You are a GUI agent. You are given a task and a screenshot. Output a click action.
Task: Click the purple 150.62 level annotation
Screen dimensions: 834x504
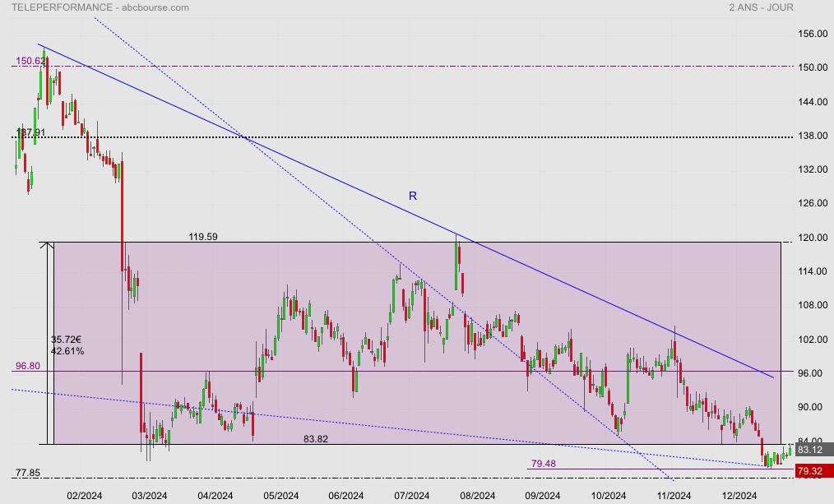click(30, 61)
